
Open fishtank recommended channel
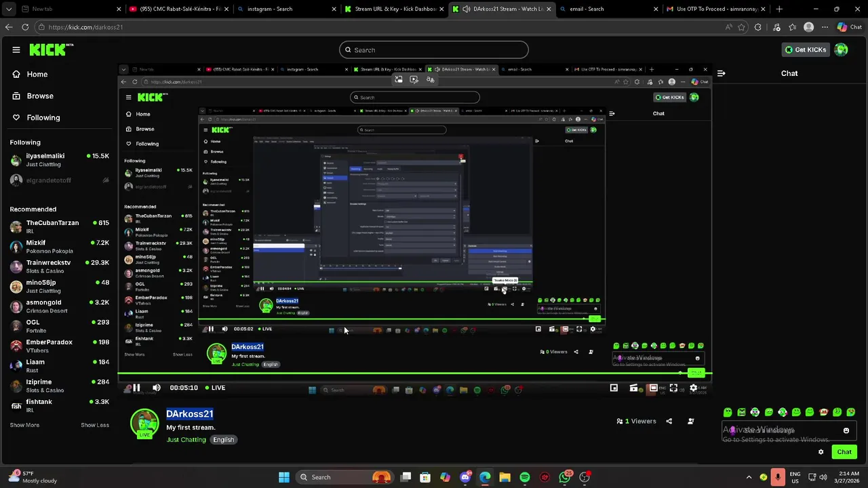[x=60, y=405]
